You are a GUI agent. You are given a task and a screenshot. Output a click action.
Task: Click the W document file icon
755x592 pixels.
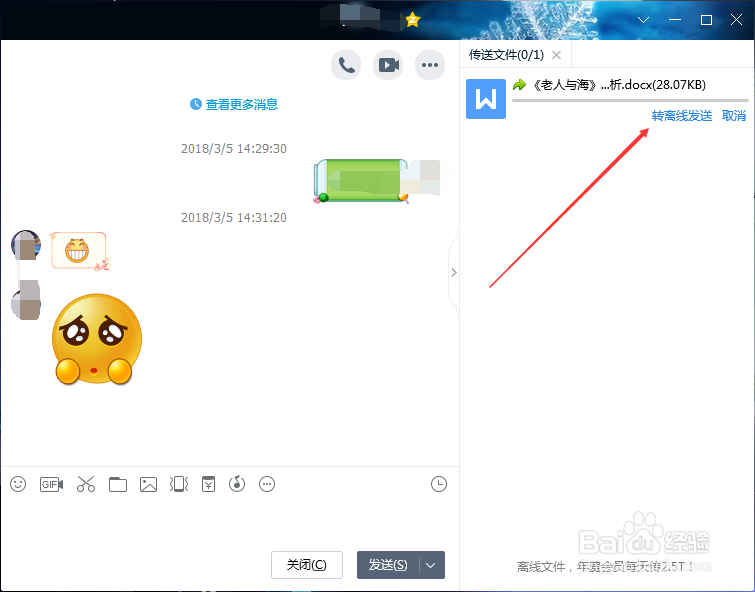485,99
